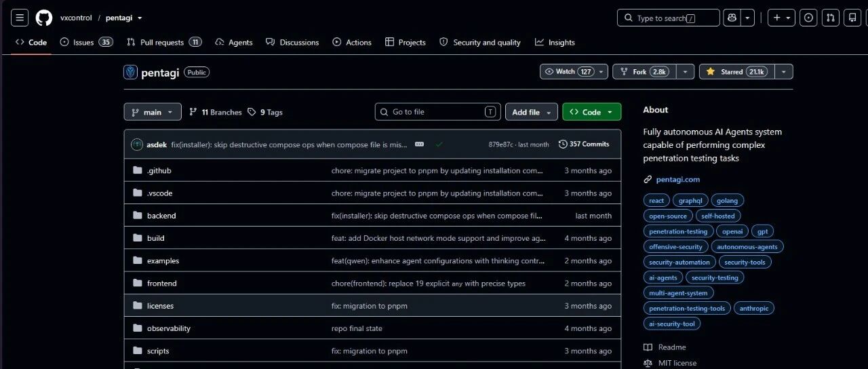Expand the Fork options dropdown arrow

pyautogui.click(x=686, y=71)
